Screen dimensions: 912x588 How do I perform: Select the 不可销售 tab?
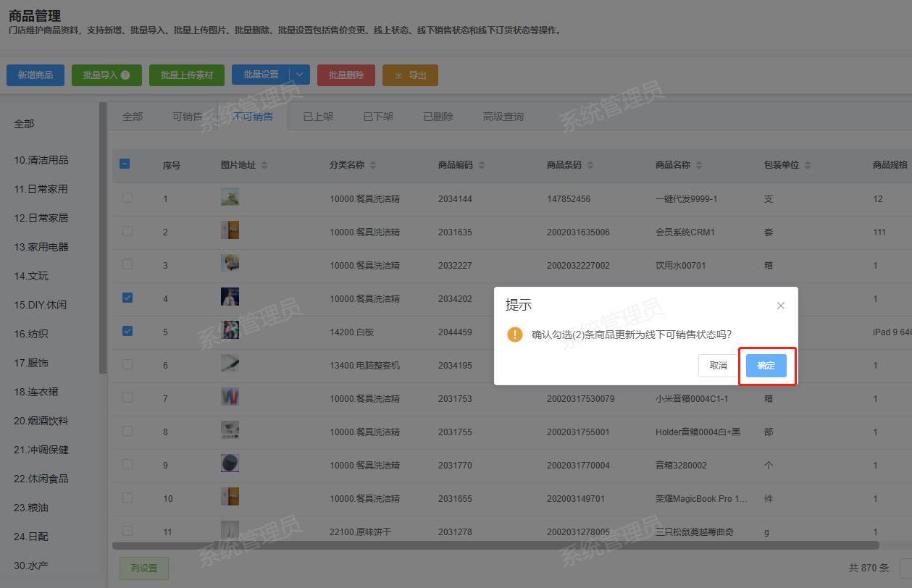253,117
